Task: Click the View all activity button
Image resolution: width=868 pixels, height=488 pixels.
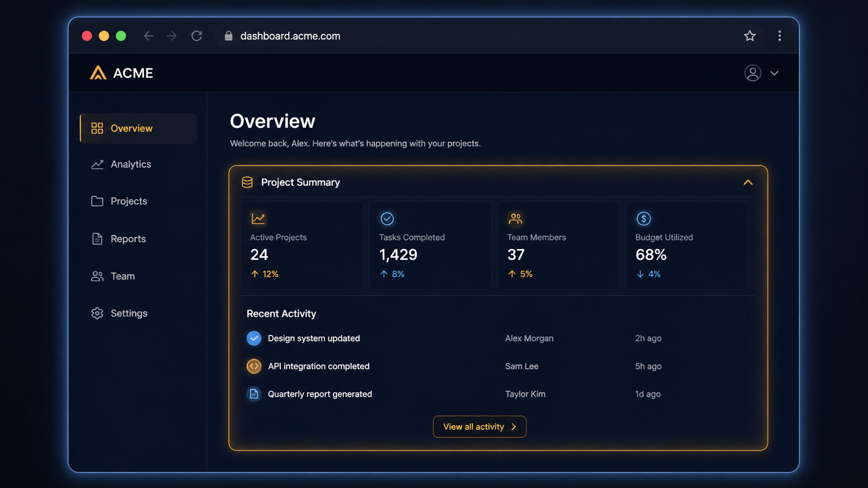Action: [480, 426]
